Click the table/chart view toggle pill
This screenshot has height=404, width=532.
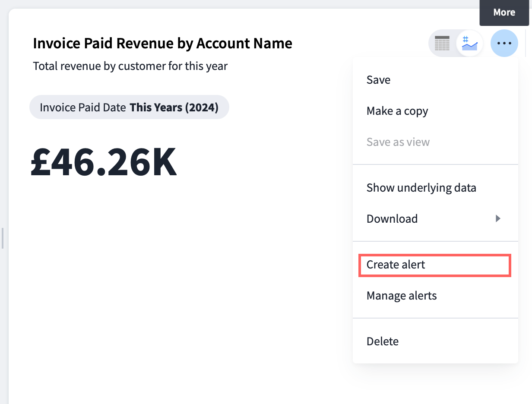click(456, 44)
